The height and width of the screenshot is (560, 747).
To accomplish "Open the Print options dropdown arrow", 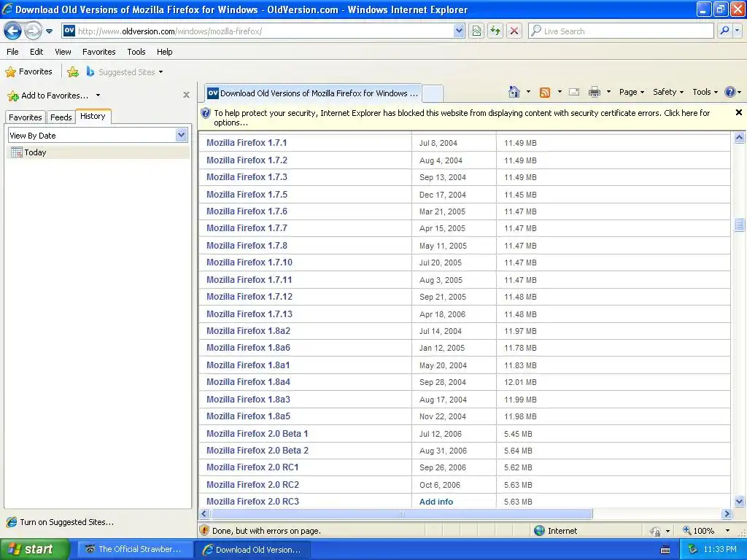I will point(608,93).
